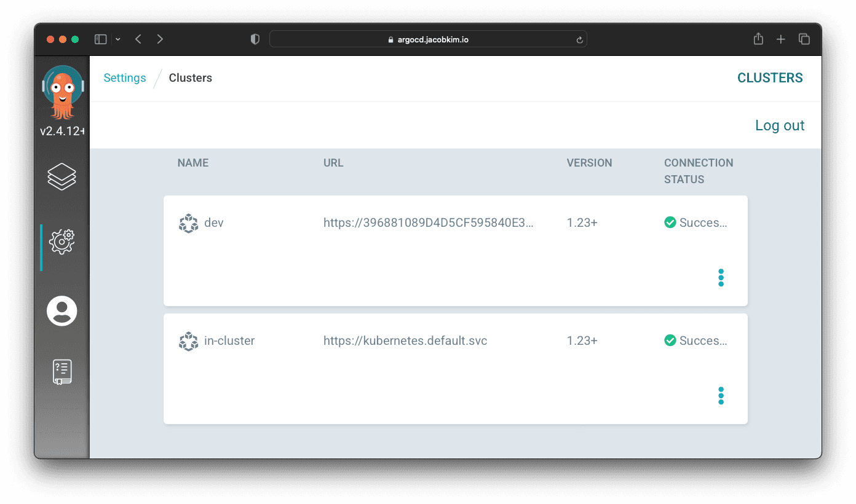This screenshot has height=504, width=856.
Task: Click the Argo CD octopus logo
Action: pyautogui.click(x=61, y=86)
